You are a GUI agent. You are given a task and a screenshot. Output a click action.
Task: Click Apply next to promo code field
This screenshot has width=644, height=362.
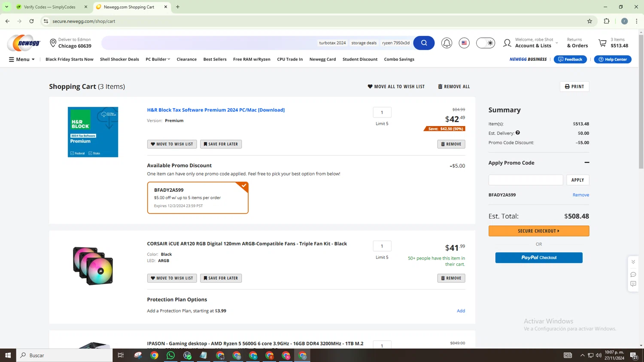(577, 180)
